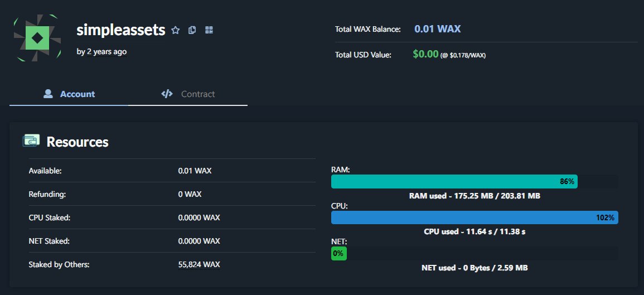This screenshot has height=295, width=644.
Task: Select the NET Staked 0.0000 WAX value
Action: (x=199, y=241)
